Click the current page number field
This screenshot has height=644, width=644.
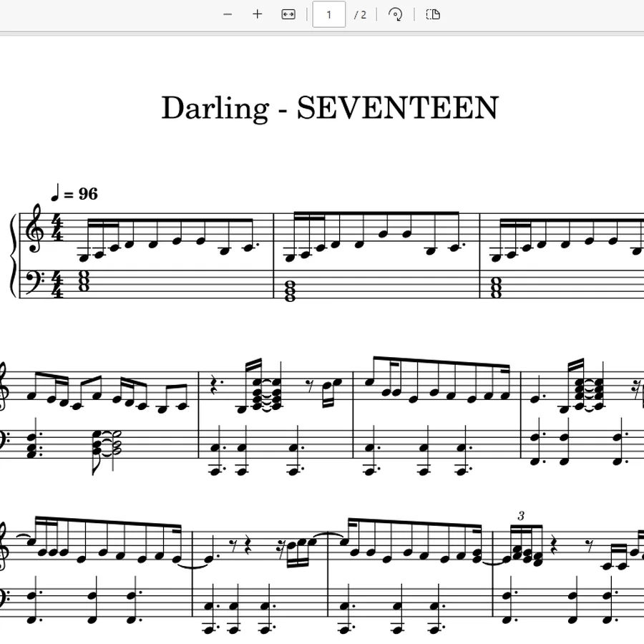[x=329, y=14]
